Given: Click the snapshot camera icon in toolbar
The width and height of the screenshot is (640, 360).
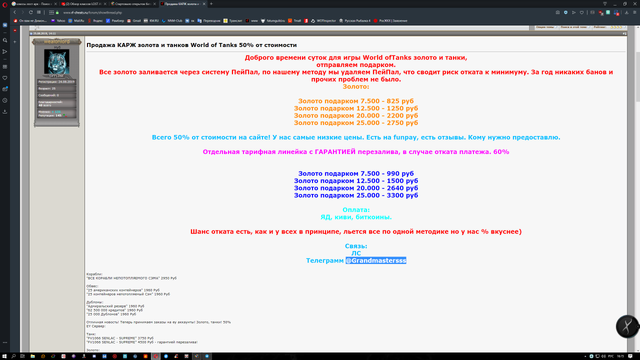Looking at the screenshot, I should pyautogui.click(x=558, y=13).
